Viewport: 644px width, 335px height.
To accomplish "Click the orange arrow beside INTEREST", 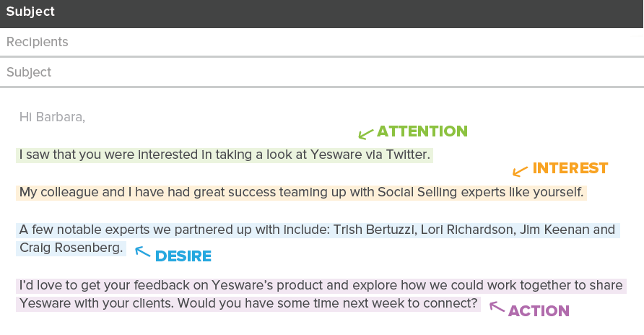I will [520, 171].
